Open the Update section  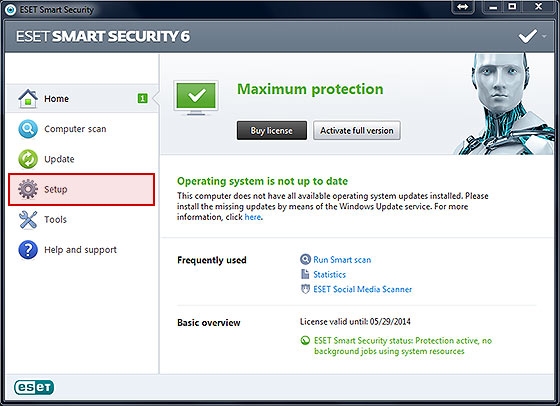tap(82, 159)
